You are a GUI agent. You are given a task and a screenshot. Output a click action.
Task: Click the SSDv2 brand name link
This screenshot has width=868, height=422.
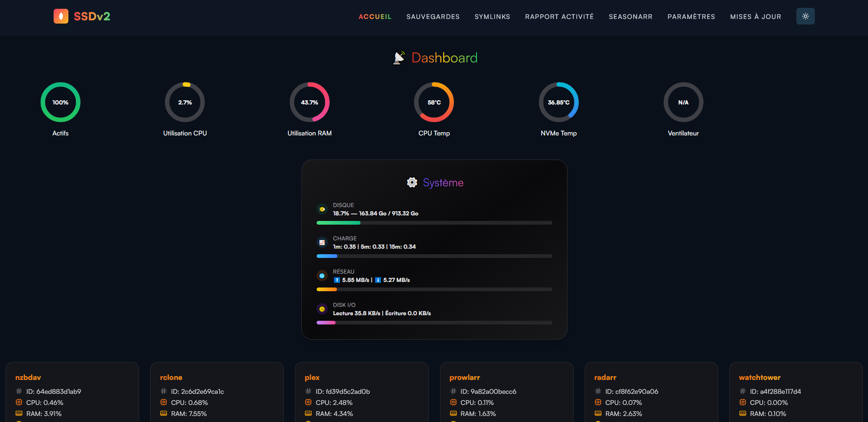point(92,17)
